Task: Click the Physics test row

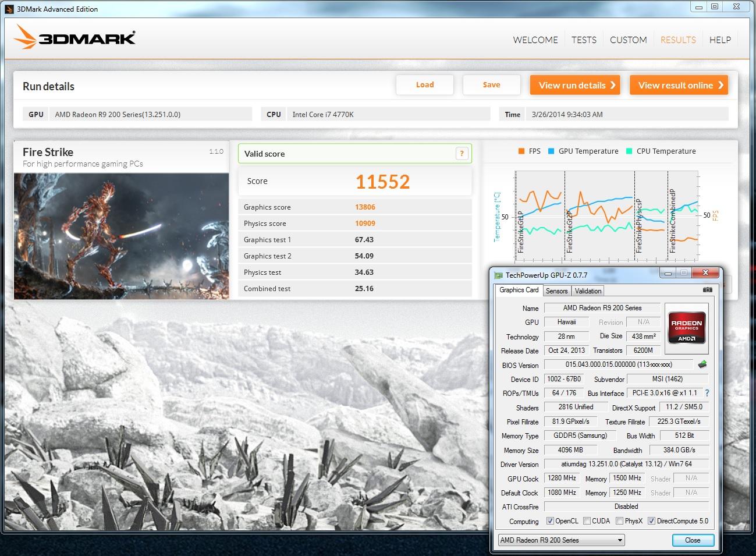Action: pyautogui.click(x=354, y=272)
